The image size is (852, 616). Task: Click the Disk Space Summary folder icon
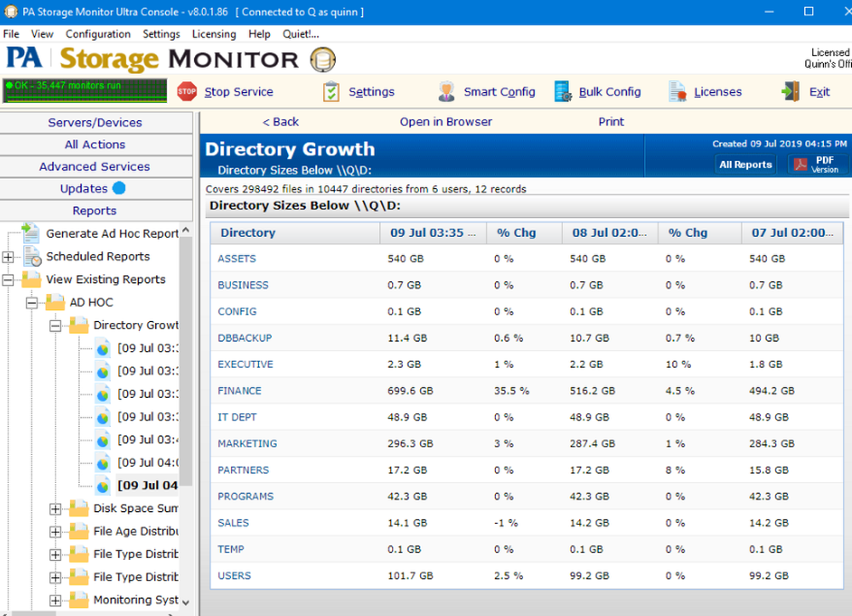click(78, 509)
